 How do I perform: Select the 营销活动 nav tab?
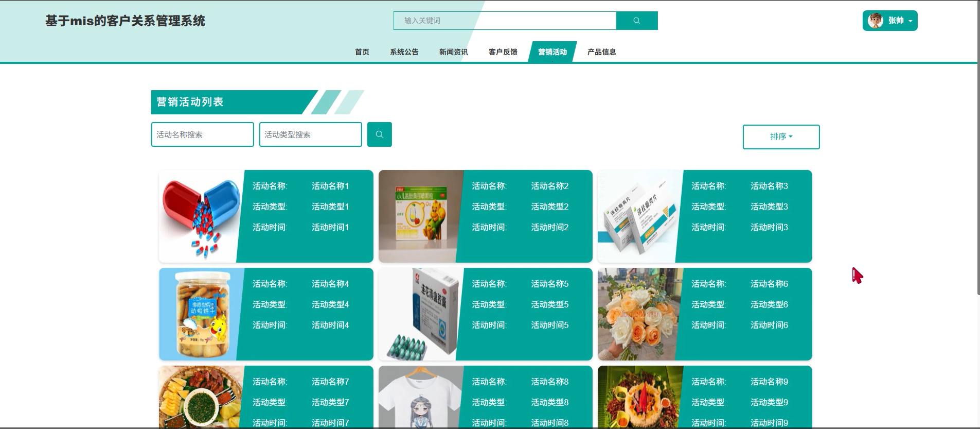[553, 52]
